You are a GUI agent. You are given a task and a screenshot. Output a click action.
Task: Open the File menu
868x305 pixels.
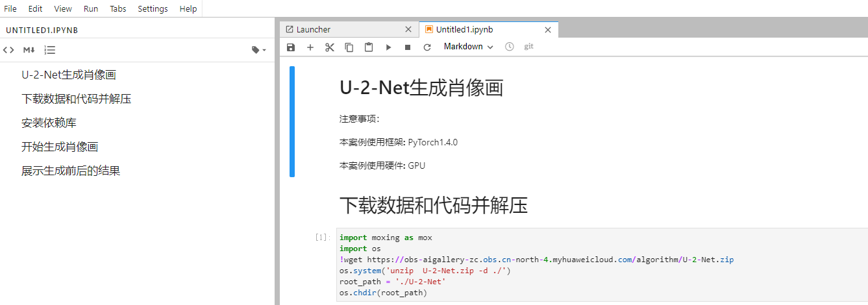pos(10,8)
